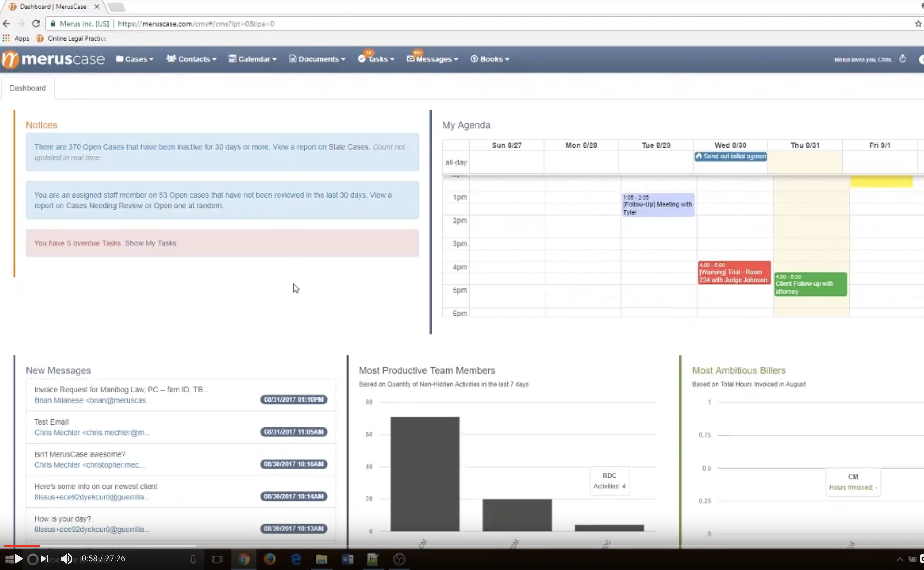Viewport: 924px width, 570px height.
Task: Open the Test Email message
Action: point(52,422)
